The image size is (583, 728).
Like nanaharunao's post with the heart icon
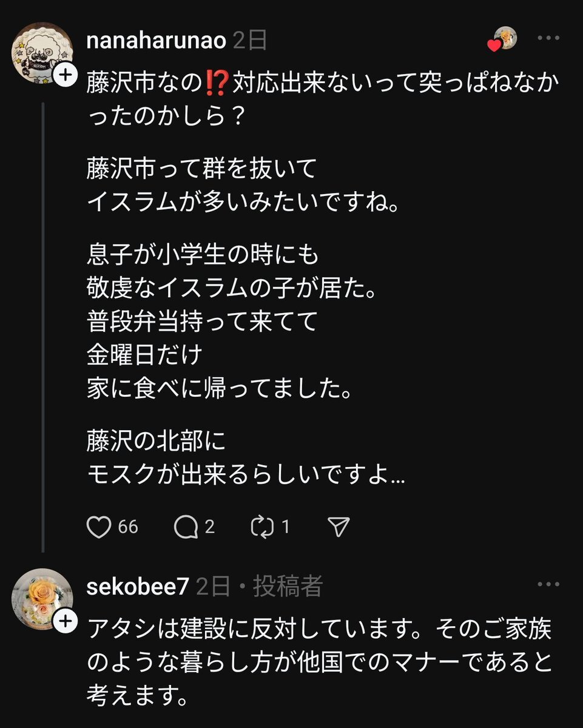[98, 527]
